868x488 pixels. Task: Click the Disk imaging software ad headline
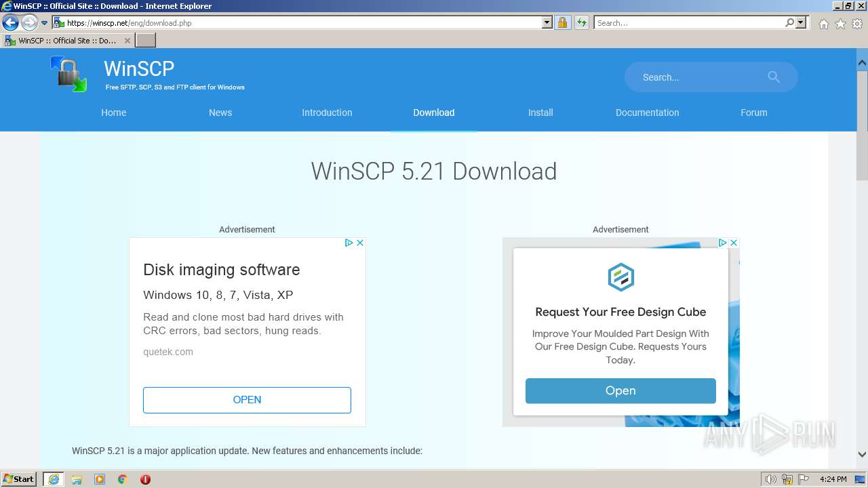click(x=222, y=270)
